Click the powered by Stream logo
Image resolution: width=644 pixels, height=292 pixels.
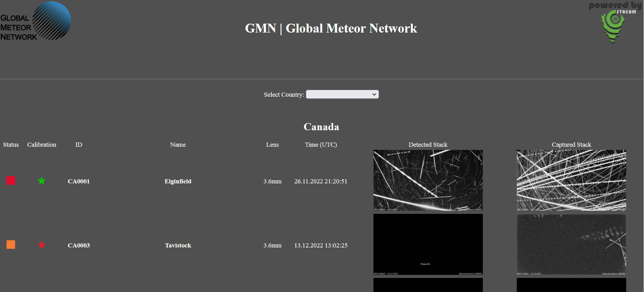[615, 23]
